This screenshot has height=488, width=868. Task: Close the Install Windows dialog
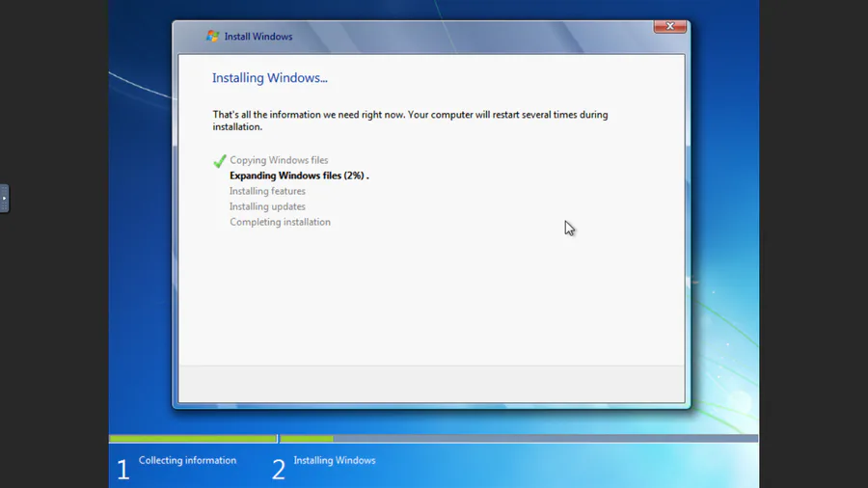670,26
